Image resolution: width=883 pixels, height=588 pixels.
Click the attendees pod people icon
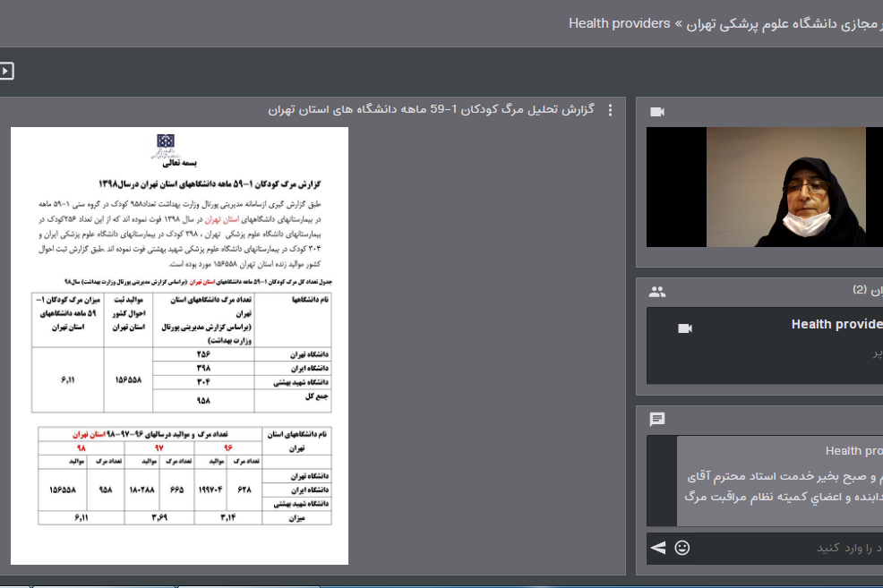point(657,291)
